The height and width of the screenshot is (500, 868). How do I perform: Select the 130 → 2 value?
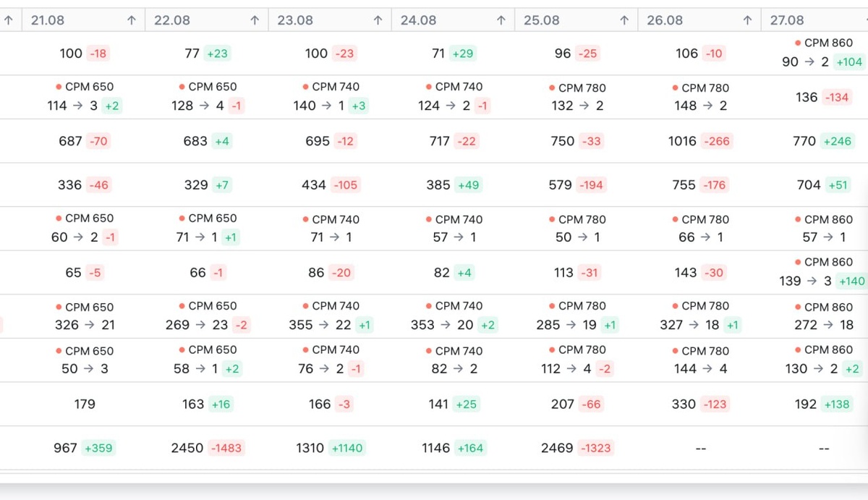(812, 369)
